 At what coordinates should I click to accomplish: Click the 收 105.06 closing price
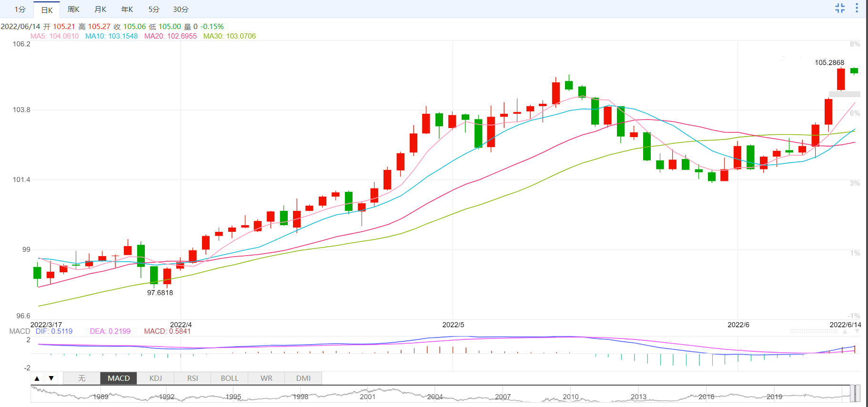point(130,27)
